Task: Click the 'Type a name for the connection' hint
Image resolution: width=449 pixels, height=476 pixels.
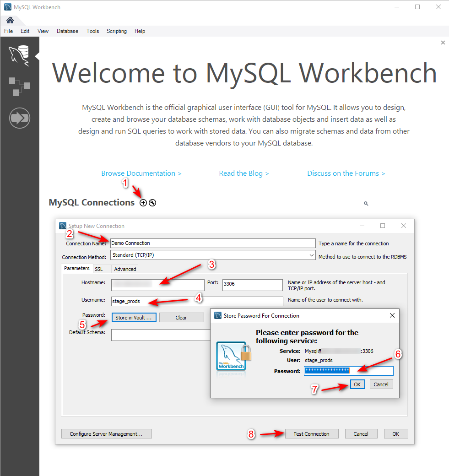Action: click(x=353, y=243)
